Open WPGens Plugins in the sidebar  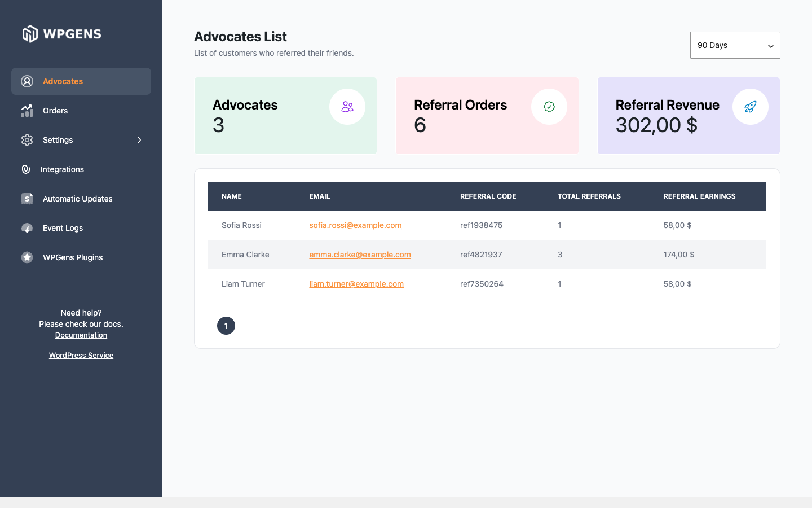coord(81,257)
